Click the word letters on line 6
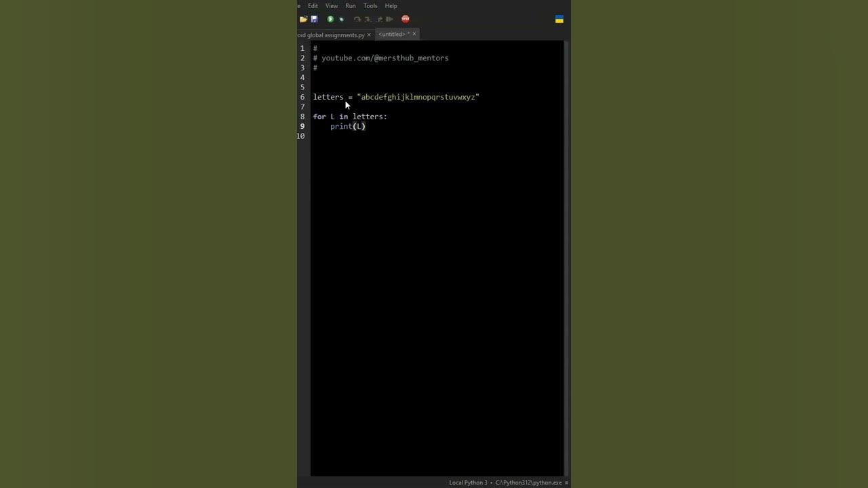Image resolution: width=868 pixels, height=488 pixels. pyautogui.click(x=328, y=97)
